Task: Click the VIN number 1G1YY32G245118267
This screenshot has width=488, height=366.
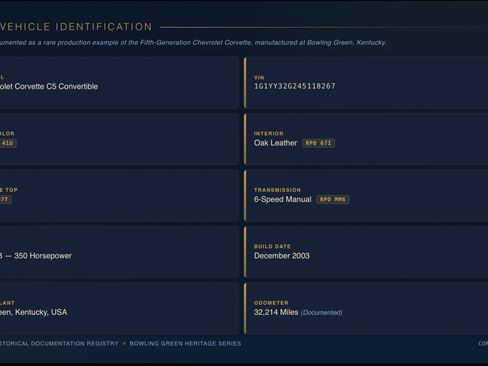Action: tap(295, 86)
